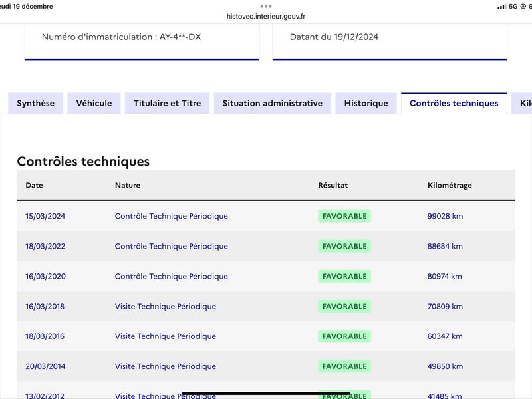
Task: Click the Date column header
Action: (x=35, y=186)
